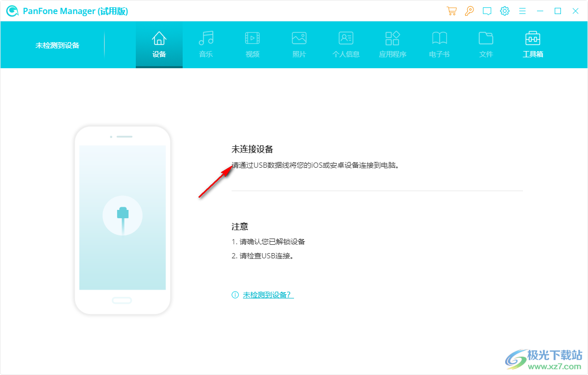Click the PanFone Manager logo icon

click(12, 11)
